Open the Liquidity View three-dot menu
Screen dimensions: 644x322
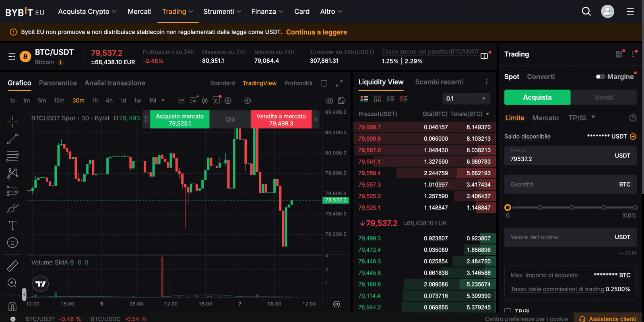[x=486, y=82]
